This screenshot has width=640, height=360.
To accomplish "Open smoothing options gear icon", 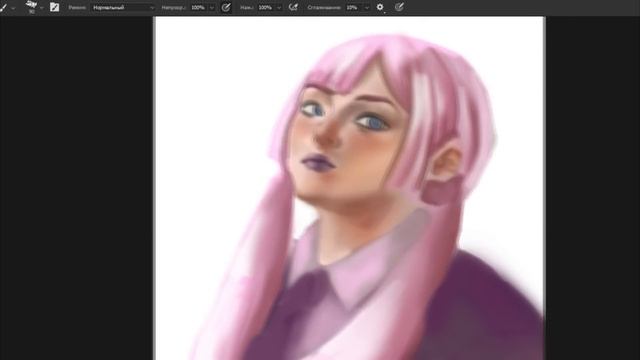I will (380, 7).
